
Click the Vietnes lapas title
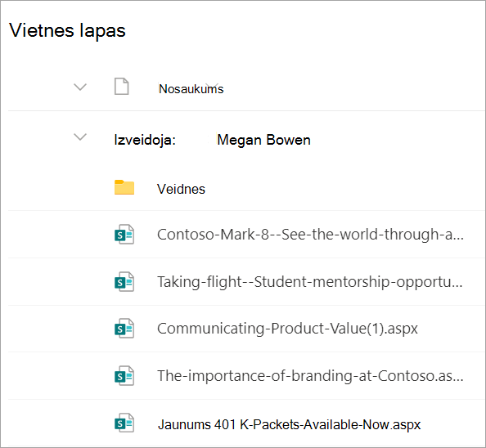(x=67, y=30)
